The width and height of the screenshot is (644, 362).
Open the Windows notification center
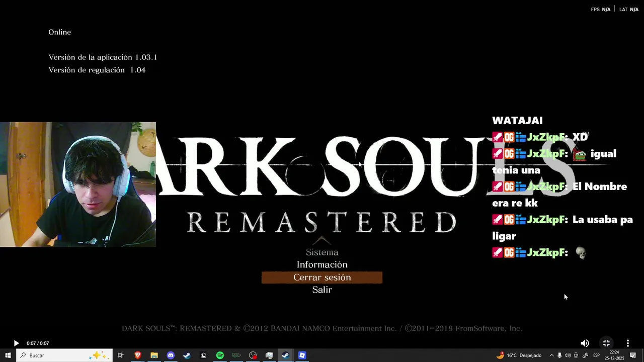(x=633, y=355)
